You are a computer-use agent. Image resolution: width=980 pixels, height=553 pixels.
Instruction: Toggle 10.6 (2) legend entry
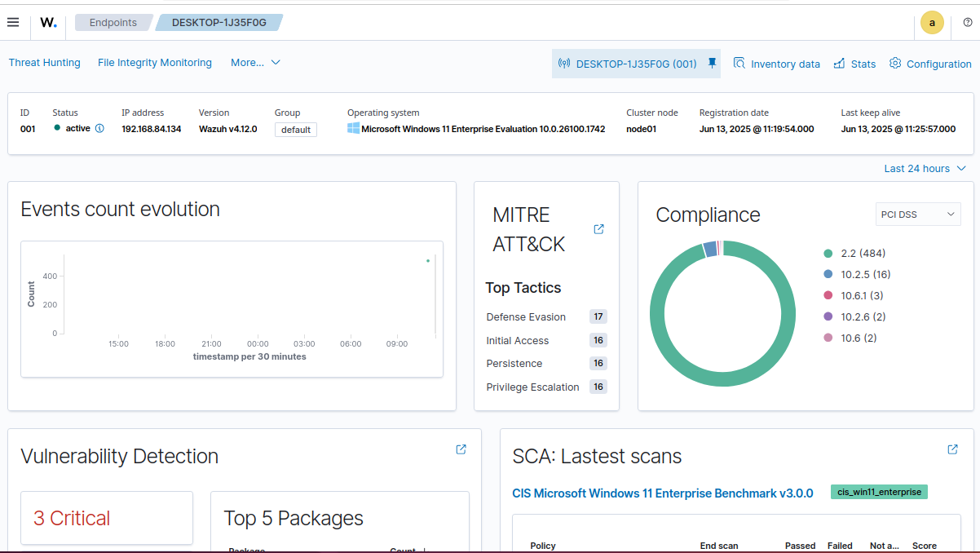(x=850, y=338)
